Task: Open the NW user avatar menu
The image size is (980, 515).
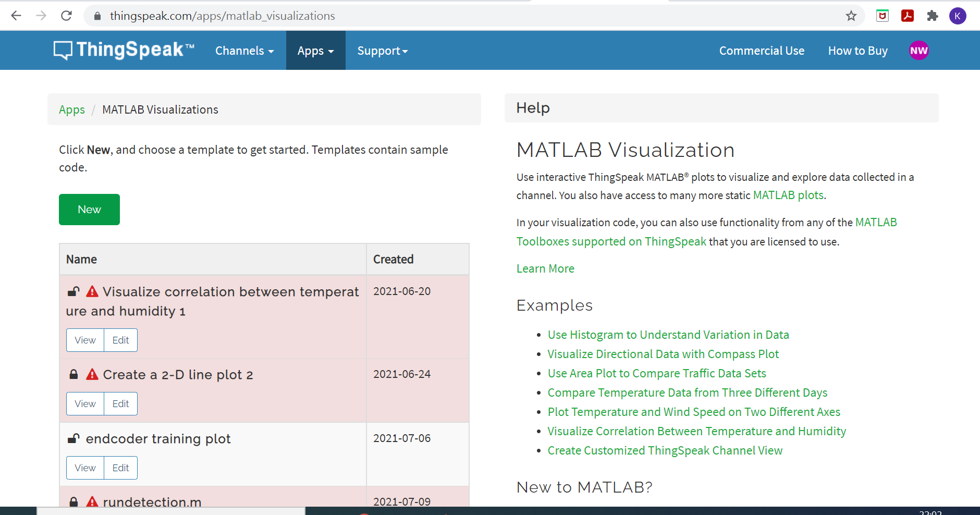Action: pyautogui.click(x=918, y=51)
